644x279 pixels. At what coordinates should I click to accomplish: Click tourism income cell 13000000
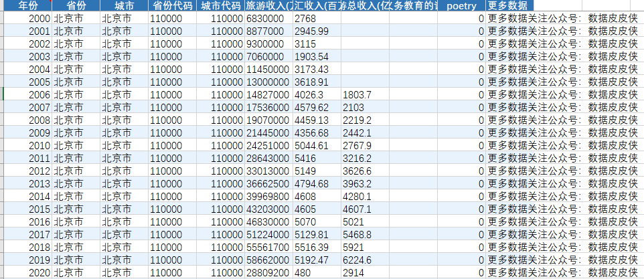click(268, 82)
